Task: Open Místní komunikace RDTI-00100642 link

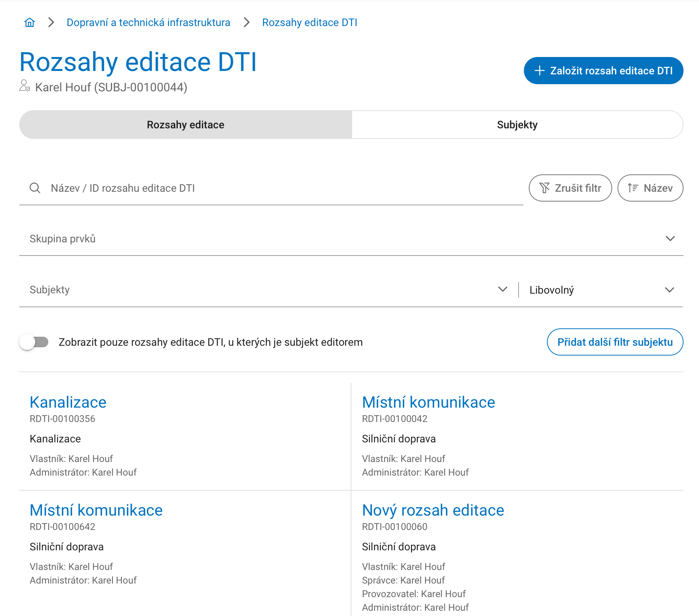Action: click(96, 510)
